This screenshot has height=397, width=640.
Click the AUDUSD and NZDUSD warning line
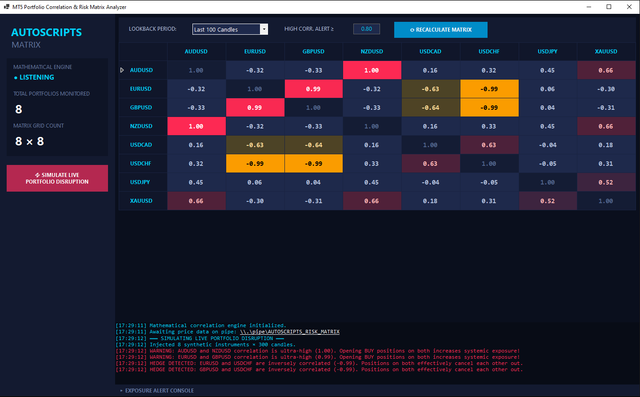point(318,351)
